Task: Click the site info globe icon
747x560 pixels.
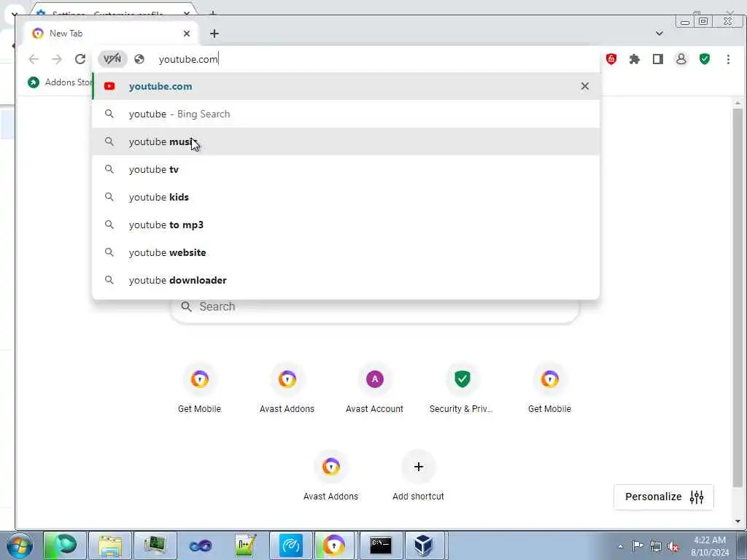Action: tap(139, 59)
